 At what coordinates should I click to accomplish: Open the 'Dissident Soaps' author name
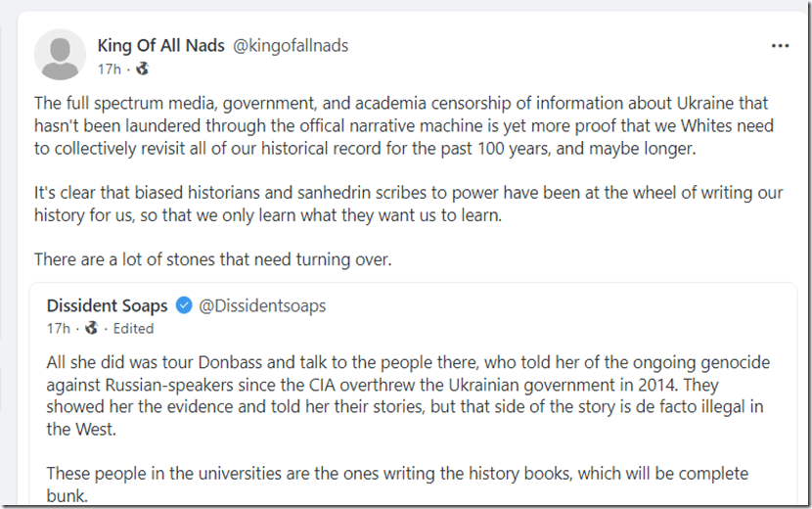(x=107, y=306)
